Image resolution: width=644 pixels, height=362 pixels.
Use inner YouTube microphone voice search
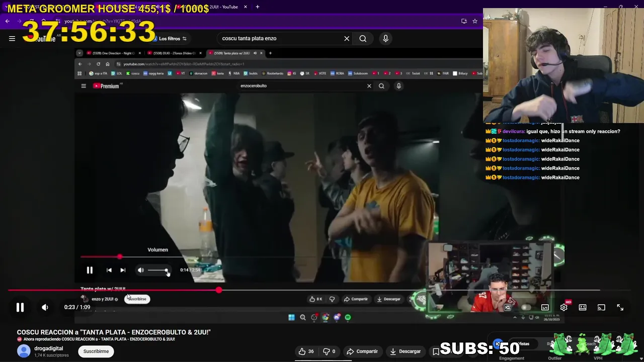click(x=398, y=86)
